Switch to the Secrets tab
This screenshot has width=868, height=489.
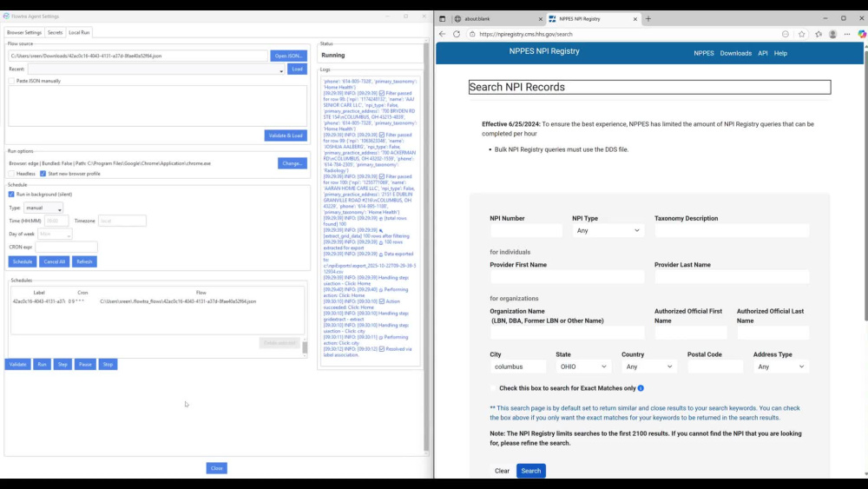click(x=55, y=33)
